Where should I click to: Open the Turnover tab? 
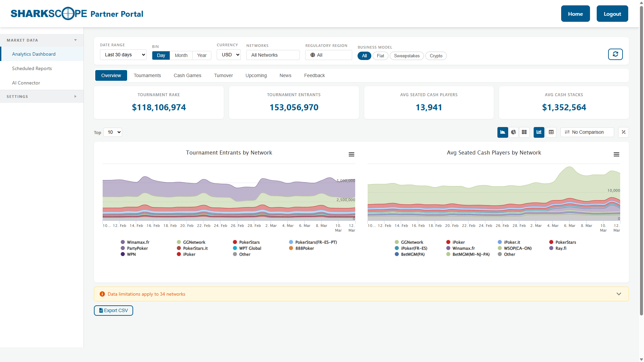coord(223,75)
